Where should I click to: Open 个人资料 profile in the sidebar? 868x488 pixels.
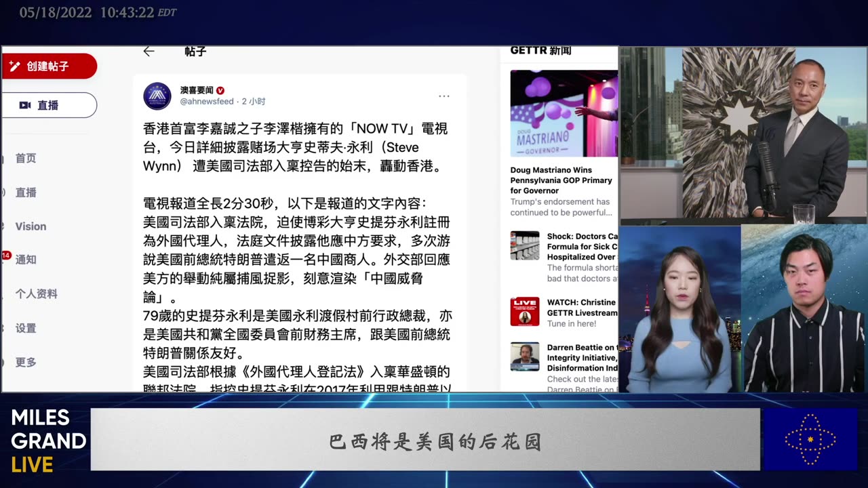point(37,294)
